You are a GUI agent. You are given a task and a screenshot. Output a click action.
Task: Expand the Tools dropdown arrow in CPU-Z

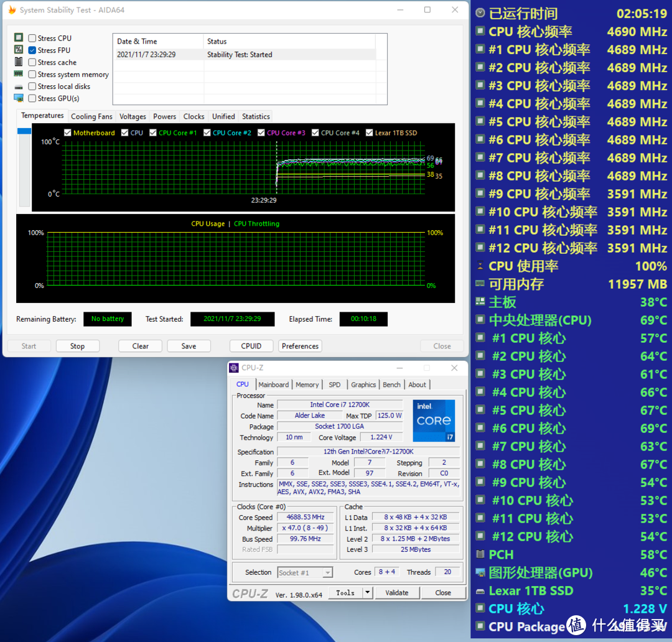point(368,593)
